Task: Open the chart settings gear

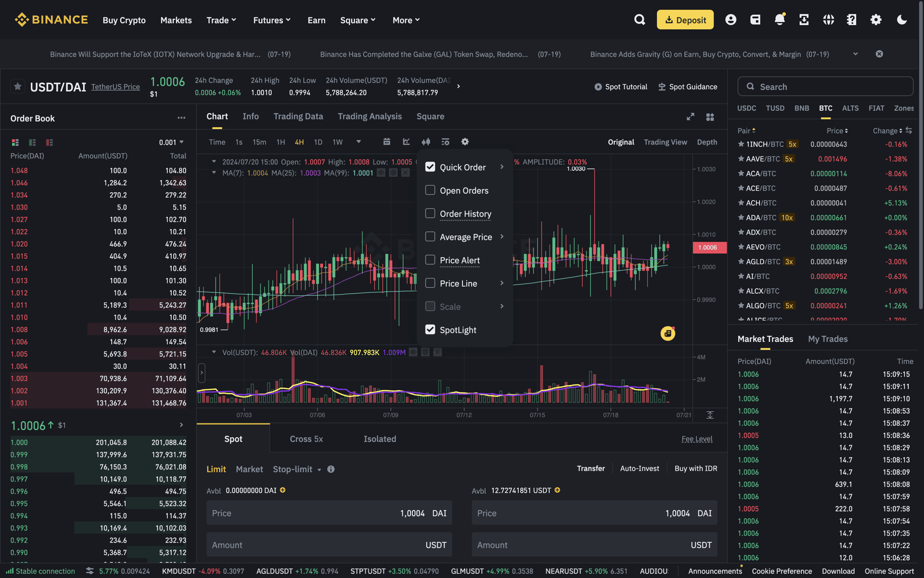Action: coord(465,142)
